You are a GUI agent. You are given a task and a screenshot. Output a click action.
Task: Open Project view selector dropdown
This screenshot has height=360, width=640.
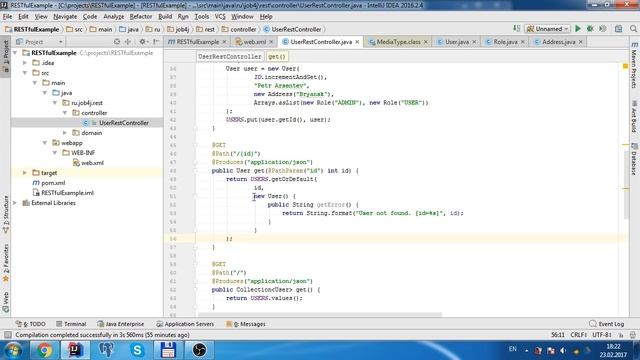click(39, 42)
